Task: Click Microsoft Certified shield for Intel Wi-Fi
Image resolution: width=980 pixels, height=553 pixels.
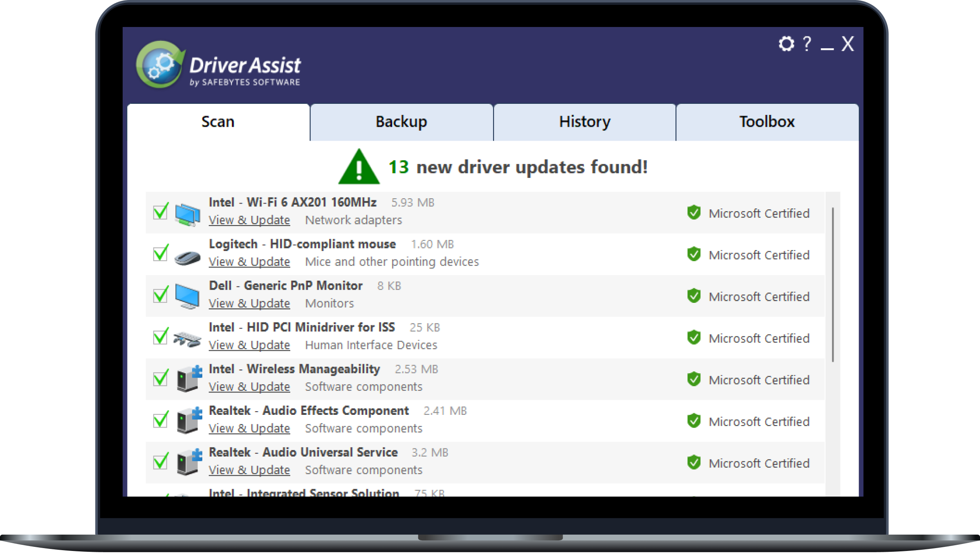Action: click(694, 213)
